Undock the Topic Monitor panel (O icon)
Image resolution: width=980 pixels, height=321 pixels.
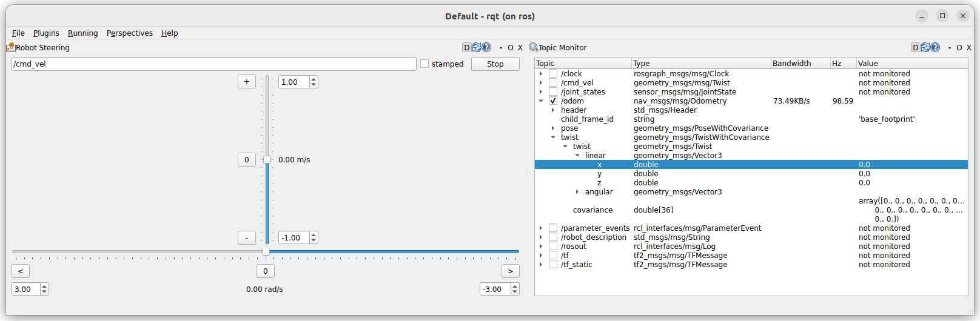[959, 47]
